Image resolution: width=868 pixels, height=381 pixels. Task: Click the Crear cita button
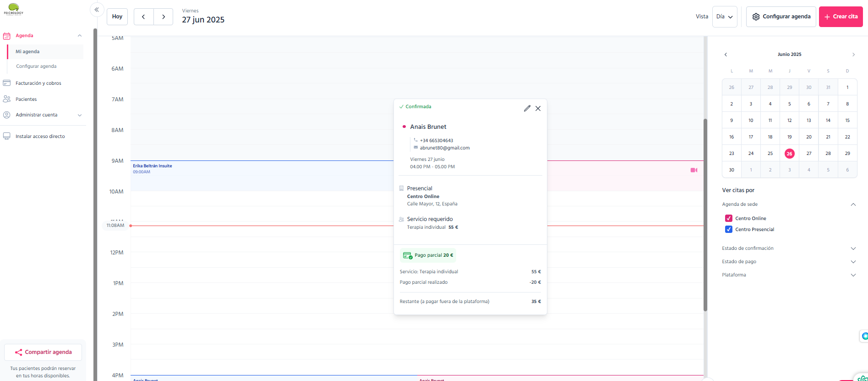(x=841, y=17)
